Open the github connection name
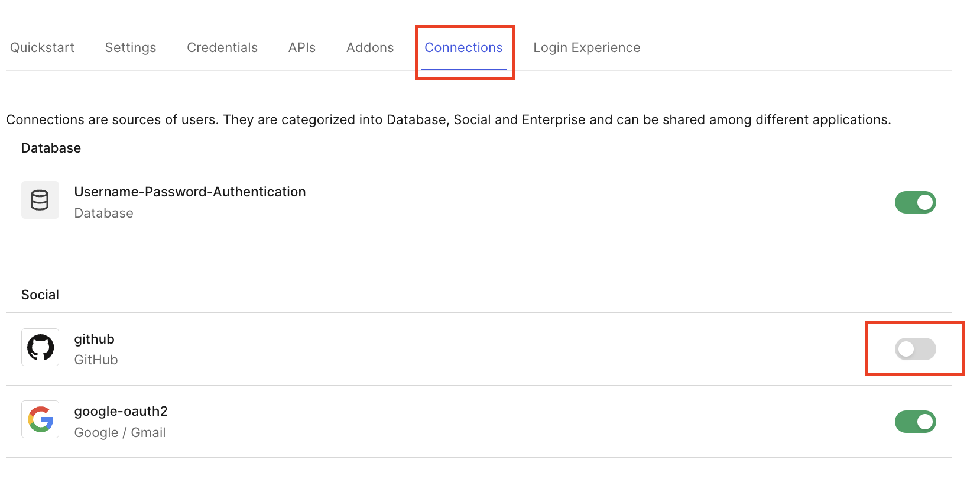Image resolution: width=980 pixels, height=485 pixels. point(94,339)
